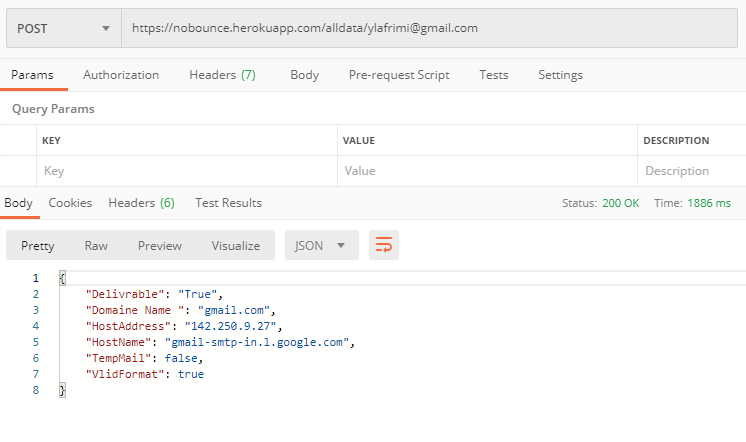Click the query param Value field
This screenshot has height=442, width=746.
pyautogui.click(x=487, y=171)
